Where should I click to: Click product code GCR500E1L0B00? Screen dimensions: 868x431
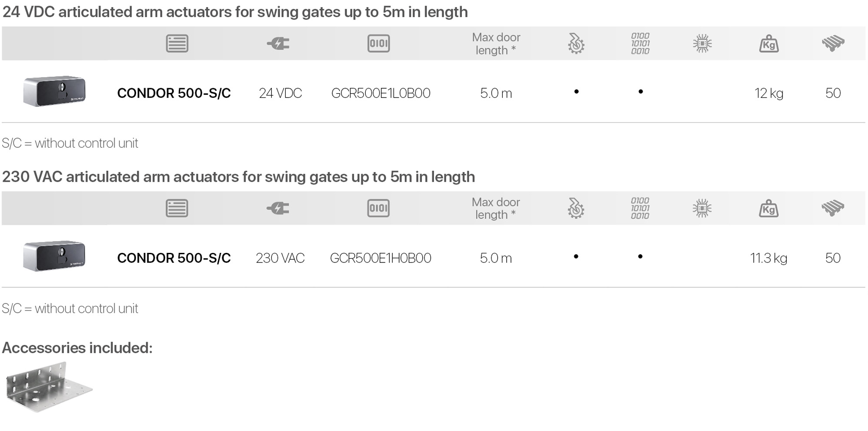[381, 93]
